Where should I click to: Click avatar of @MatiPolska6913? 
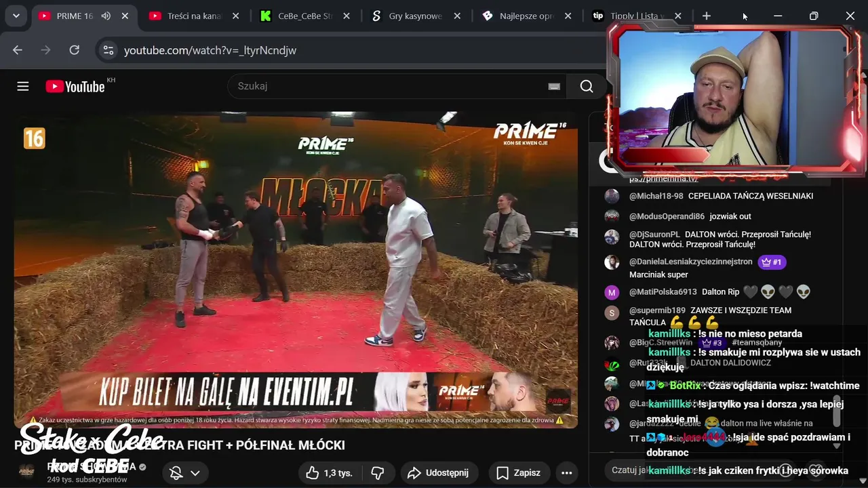coord(612,293)
